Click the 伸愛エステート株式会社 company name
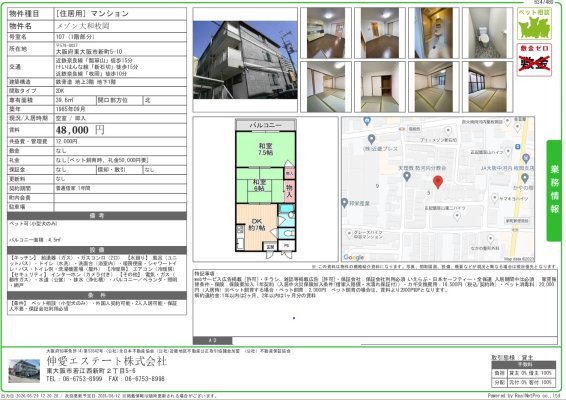The width and height of the screenshot is (566, 400). 106,361
